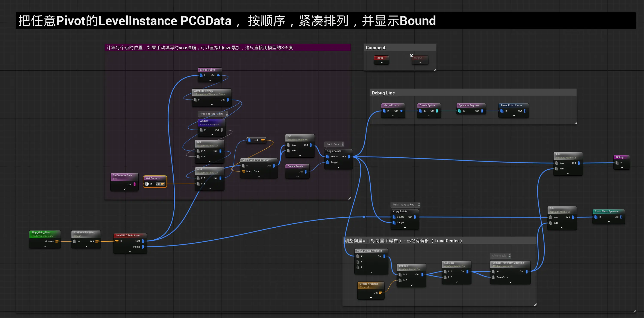Click the Match Data input pin
Screen dimensions: 644x318
point(243,171)
